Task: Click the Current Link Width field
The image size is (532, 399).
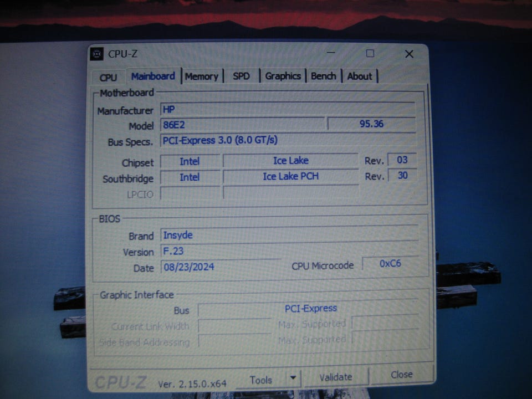Action: coord(235,326)
